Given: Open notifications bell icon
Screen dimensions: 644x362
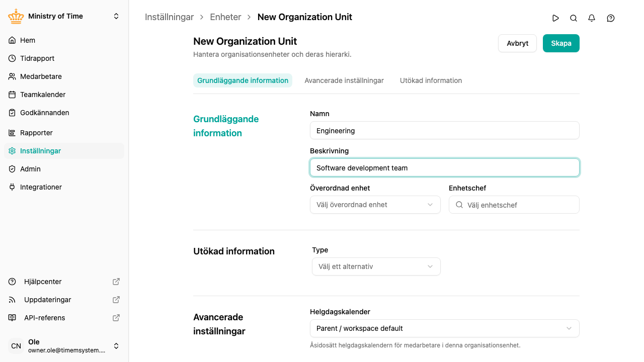Looking at the screenshot, I should coord(592,18).
